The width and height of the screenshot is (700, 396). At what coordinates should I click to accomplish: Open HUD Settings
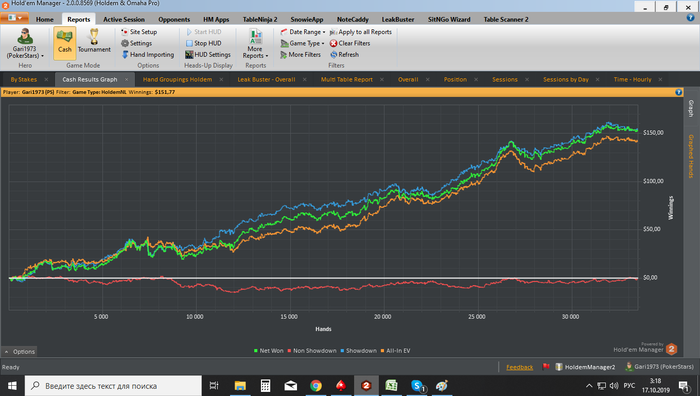208,54
